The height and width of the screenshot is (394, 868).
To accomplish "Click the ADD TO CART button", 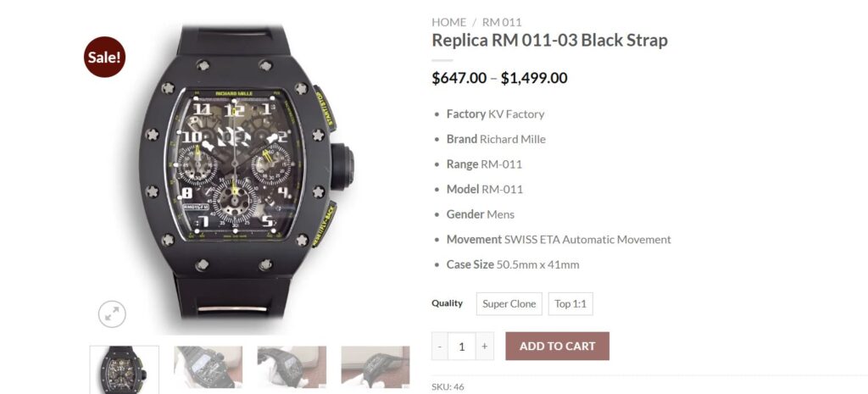I will pos(558,347).
